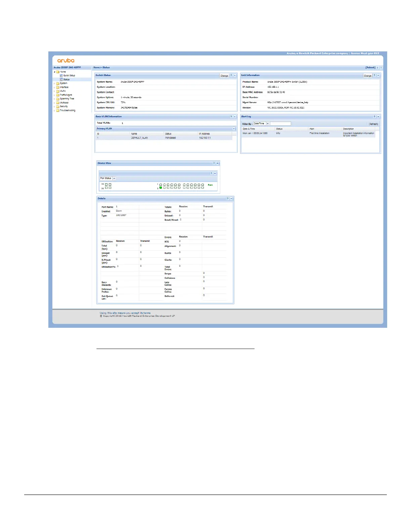
Task: Collapse the Details panel
Action: tap(231, 198)
